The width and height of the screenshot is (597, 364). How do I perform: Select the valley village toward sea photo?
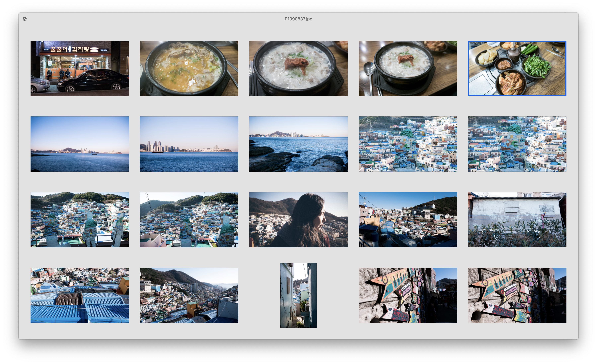pos(189,295)
